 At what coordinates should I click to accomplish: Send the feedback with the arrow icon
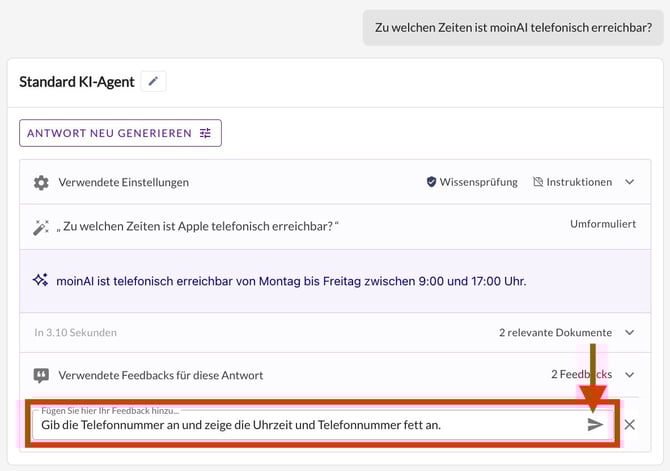pyautogui.click(x=595, y=425)
